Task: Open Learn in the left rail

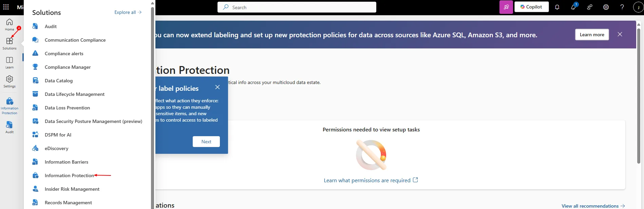Action: point(10,62)
